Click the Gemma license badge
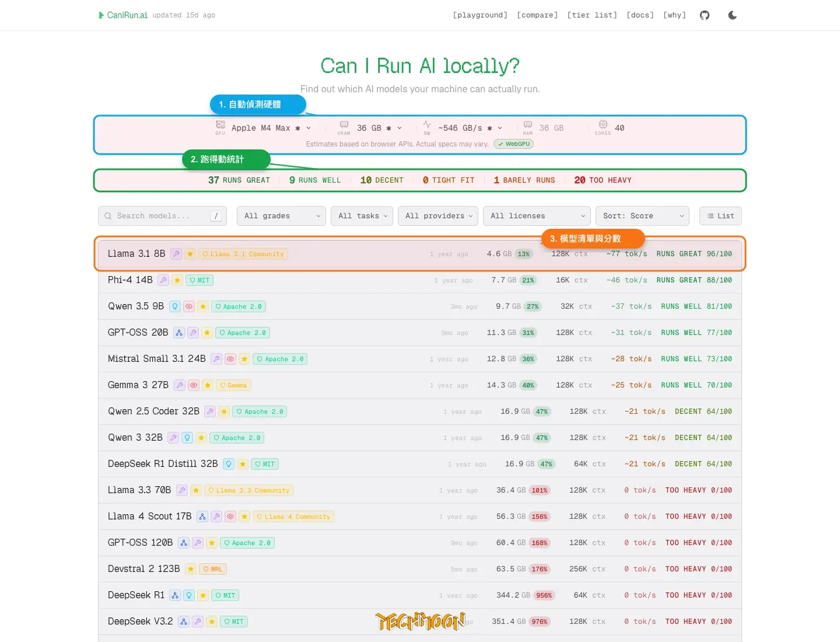This screenshot has width=840, height=642. 233,385
